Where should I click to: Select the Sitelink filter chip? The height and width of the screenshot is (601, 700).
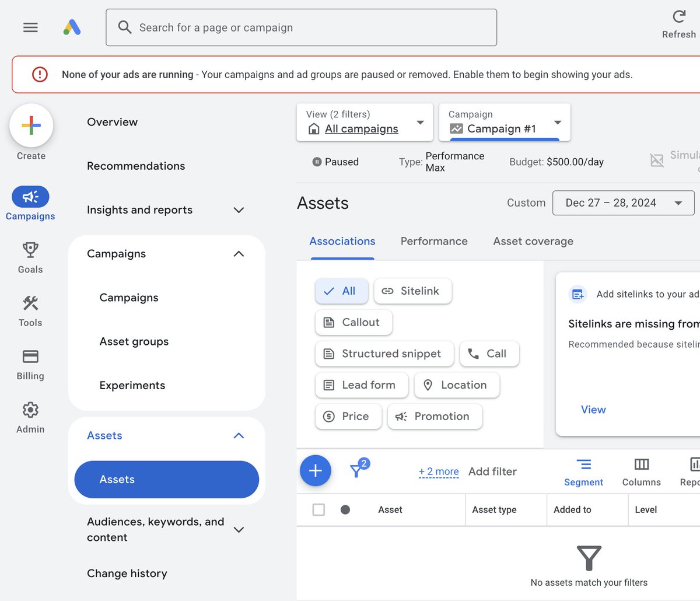pos(413,291)
